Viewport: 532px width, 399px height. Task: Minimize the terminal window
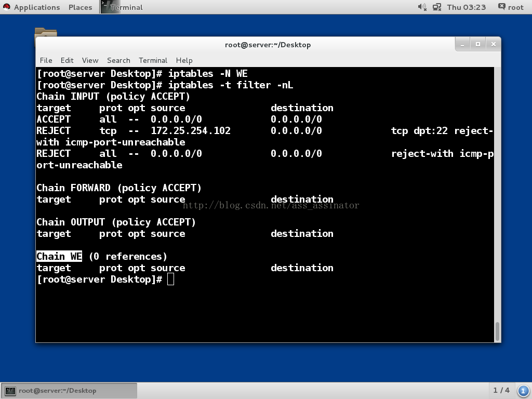pos(462,45)
